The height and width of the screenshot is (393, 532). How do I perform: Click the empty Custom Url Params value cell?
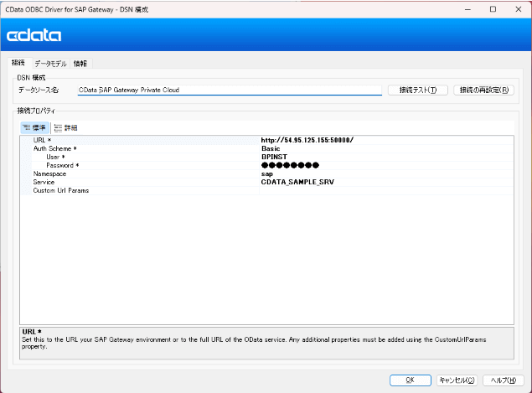386,190
